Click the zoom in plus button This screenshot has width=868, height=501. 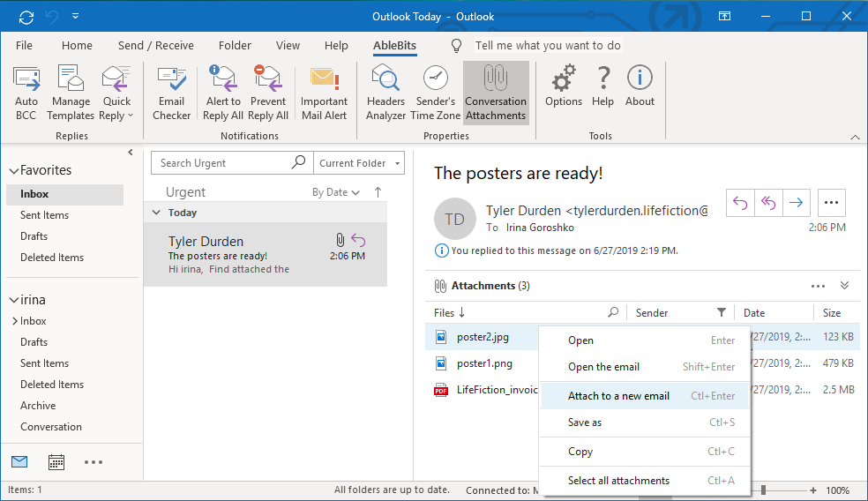(x=812, y=490)
